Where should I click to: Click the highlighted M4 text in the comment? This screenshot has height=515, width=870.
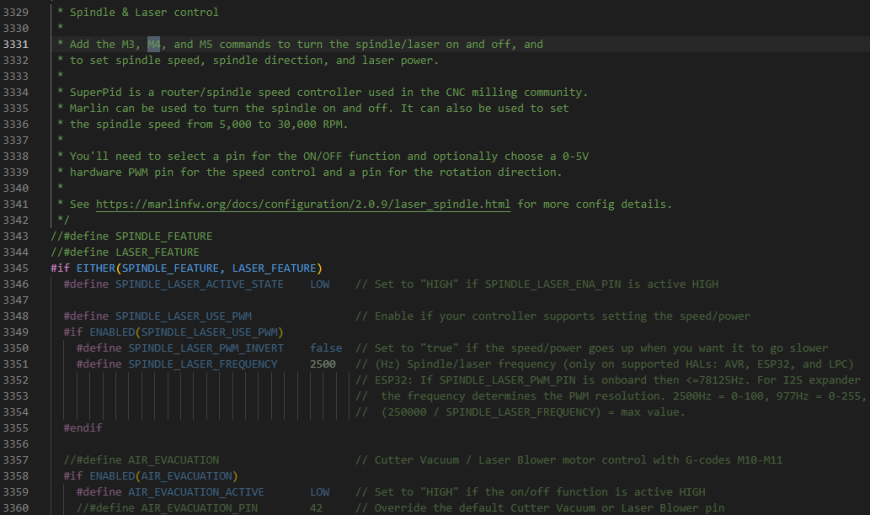click(x=154, y=44)
